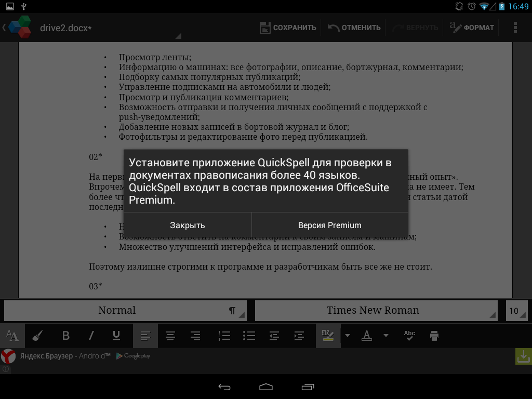532x399 pixels.
Task: Tap the OfficeSuite app logo
Action: [x=20, y=27]
